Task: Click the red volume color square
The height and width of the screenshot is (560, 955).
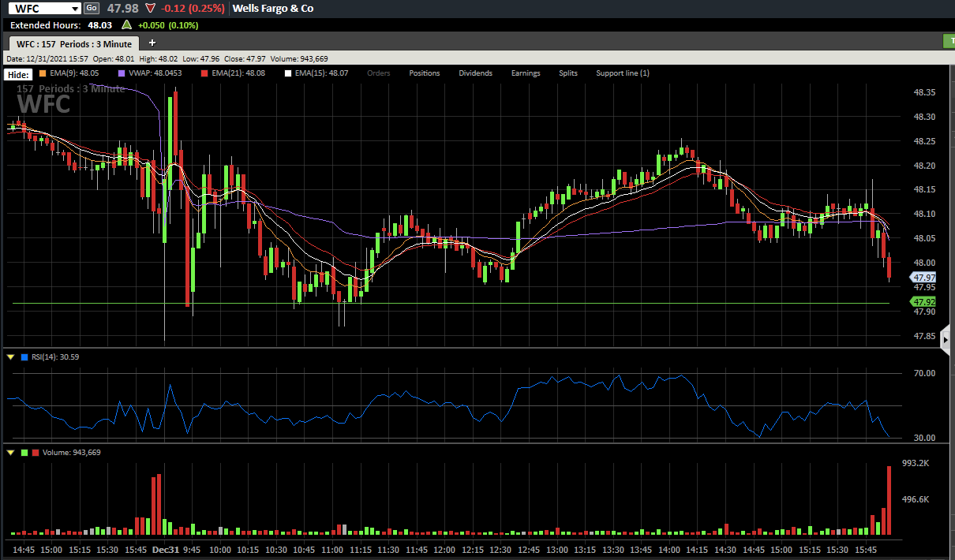Action: pyautogui.click(x=35, y=453)
